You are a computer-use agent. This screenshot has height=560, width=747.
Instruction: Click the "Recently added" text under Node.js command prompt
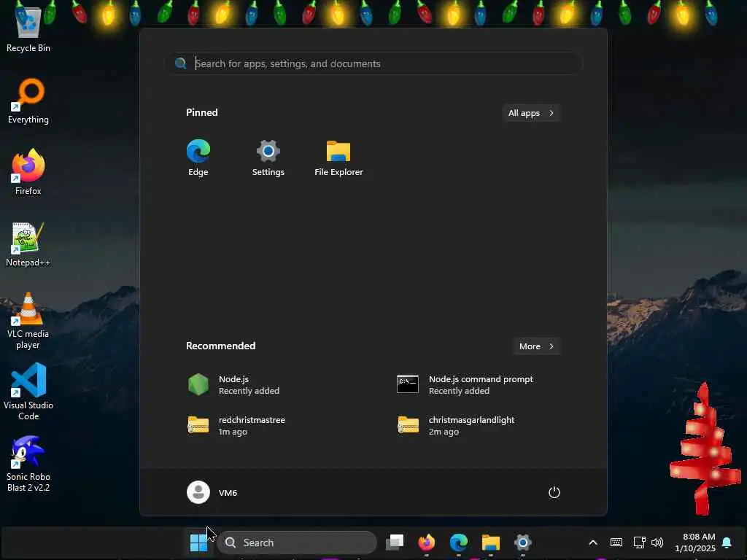click(x=459, y=391)
